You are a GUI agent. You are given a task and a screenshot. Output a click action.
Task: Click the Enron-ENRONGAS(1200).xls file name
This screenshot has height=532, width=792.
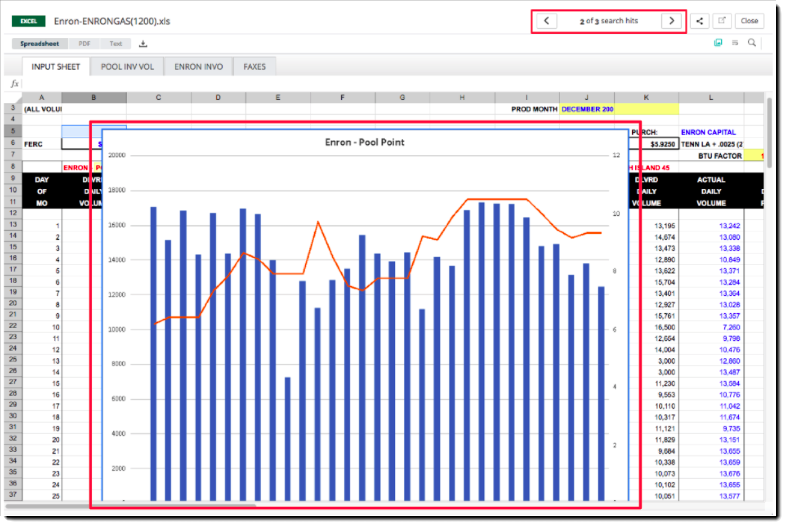pos(112,21)
